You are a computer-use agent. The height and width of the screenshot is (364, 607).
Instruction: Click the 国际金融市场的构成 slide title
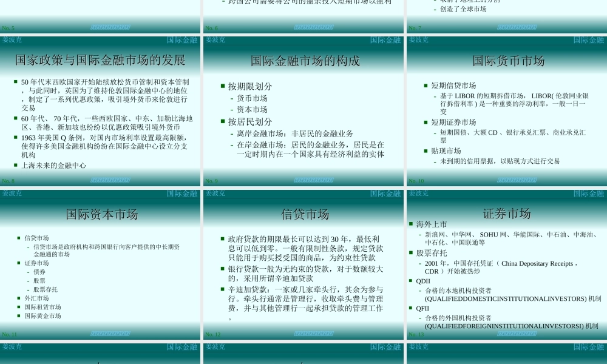click(305, 61)
